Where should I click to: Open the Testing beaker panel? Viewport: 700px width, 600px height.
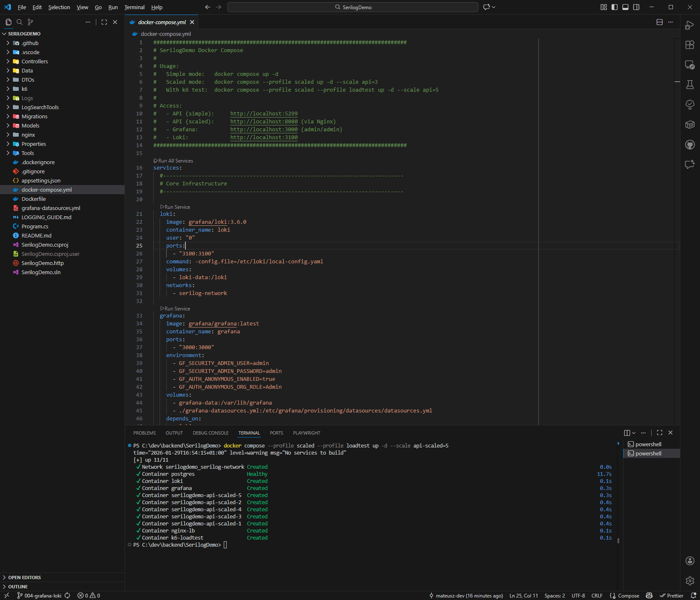pyautogui.click(x=690, y=85)
